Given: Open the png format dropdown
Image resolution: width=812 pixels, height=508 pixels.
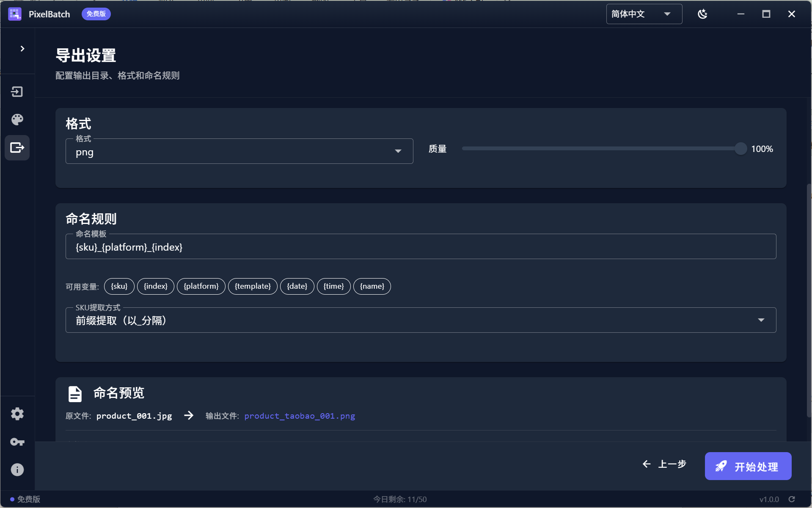Looking at the screenshot, I should pos(239,152).
